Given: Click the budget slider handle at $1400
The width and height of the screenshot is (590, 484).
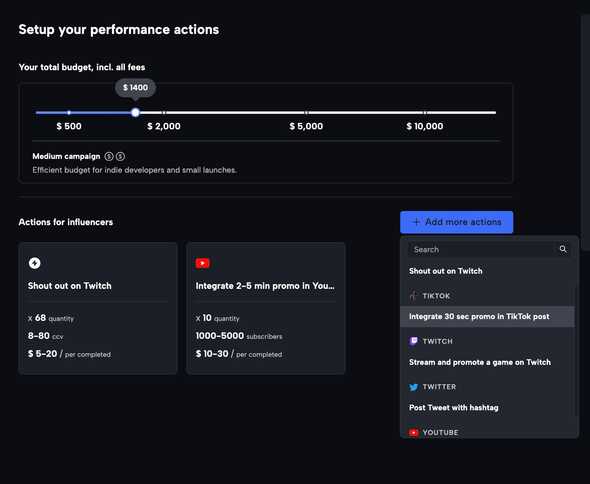Looking at the screenshot, I should 135,112.
